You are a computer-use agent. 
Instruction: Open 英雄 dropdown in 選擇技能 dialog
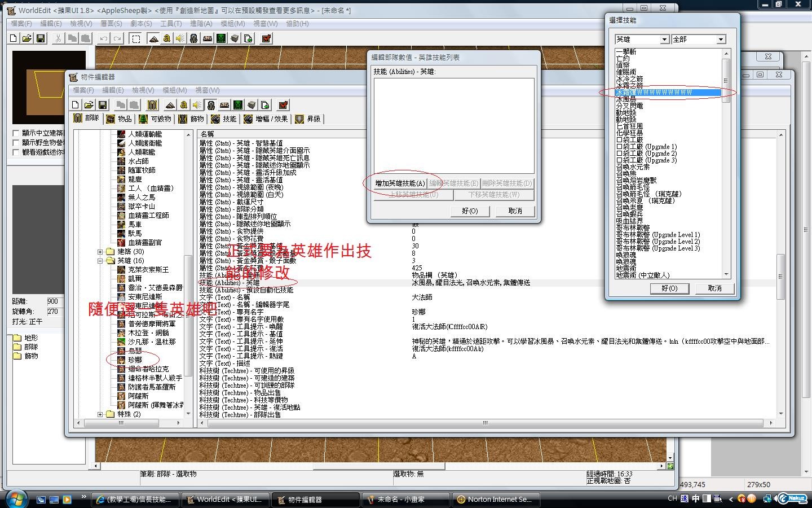pyautogui.click(x=664, y=40)
